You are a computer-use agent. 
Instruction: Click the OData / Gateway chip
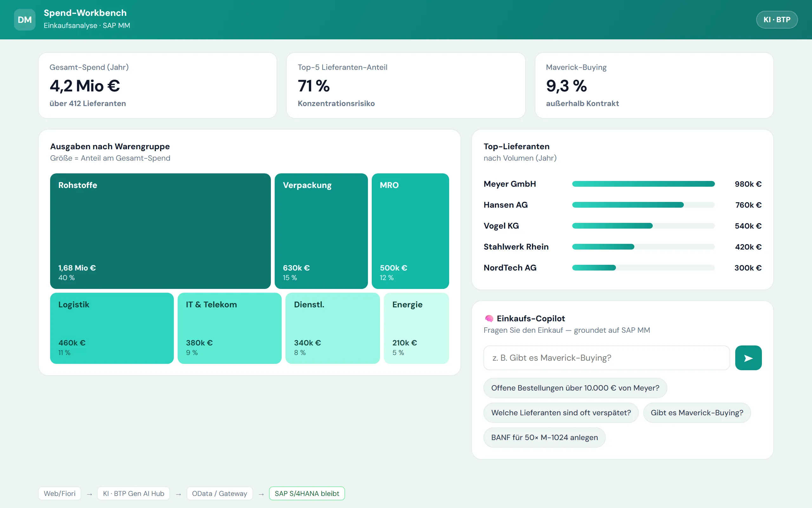pyautogui.click(x=219, y=493)
